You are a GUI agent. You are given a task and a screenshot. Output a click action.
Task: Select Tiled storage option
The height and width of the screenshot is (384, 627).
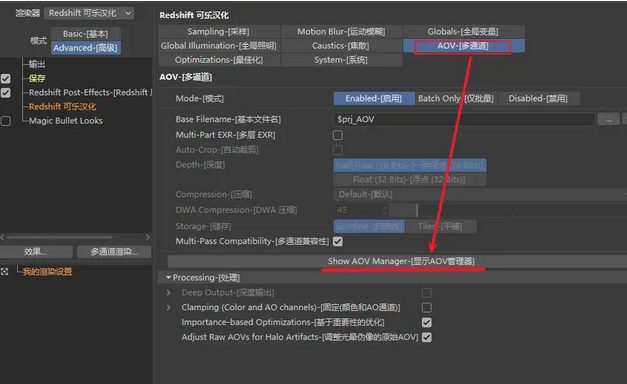pyautogui.click(x=440, y=226)
